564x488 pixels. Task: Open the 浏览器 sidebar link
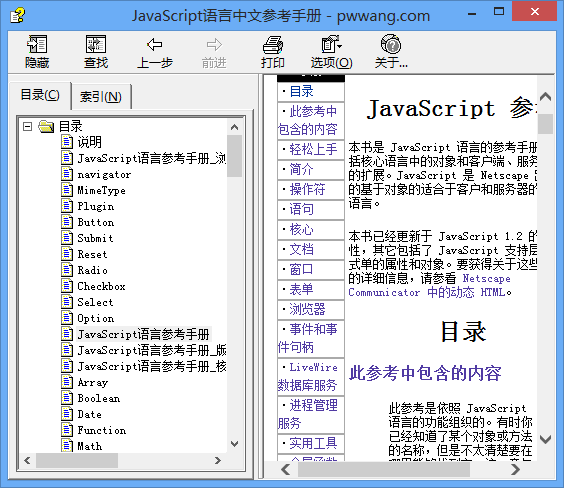308,309
